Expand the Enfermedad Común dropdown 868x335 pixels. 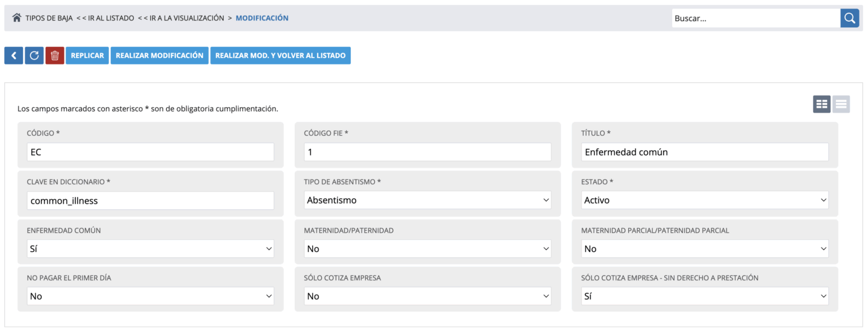150,248
